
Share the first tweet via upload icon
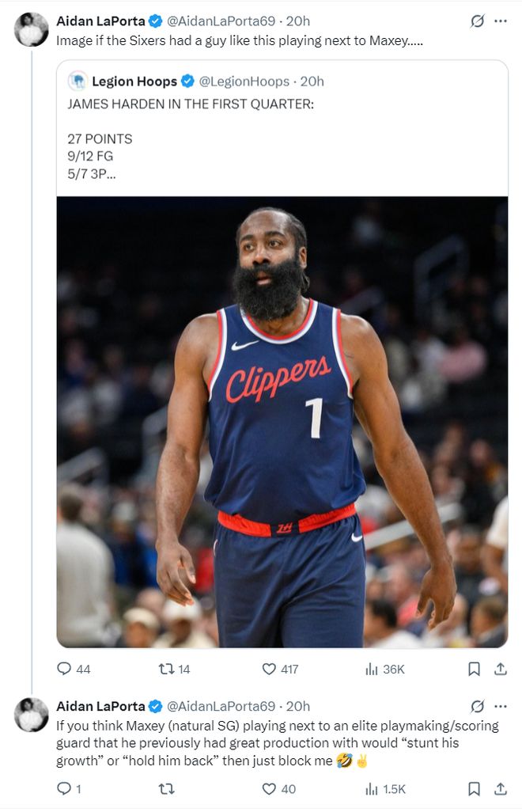point(501,669)
